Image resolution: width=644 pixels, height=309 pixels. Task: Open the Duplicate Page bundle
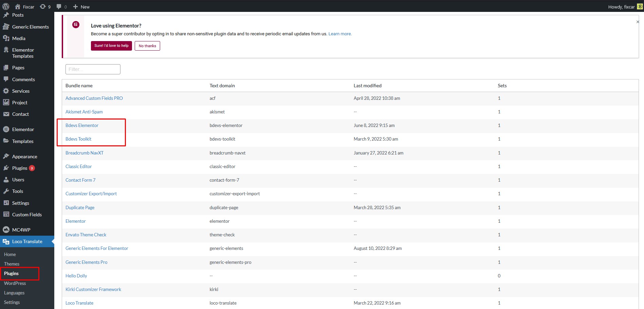(x=80, y=207)
